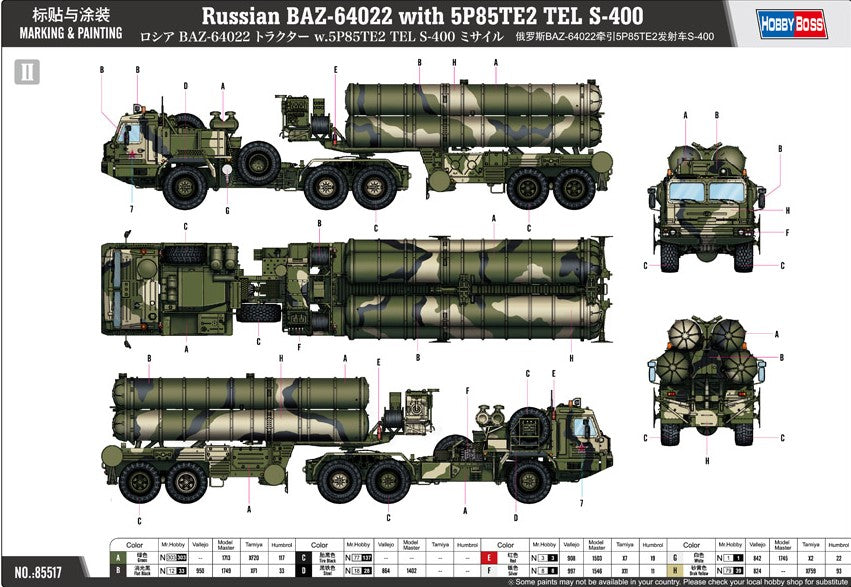Click the front view of the cab
851x587 pixels.
[x=707, y=207]
